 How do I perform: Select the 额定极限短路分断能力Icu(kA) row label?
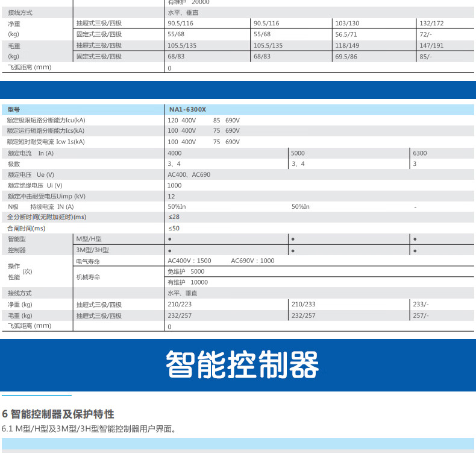(x=46, y=120)
